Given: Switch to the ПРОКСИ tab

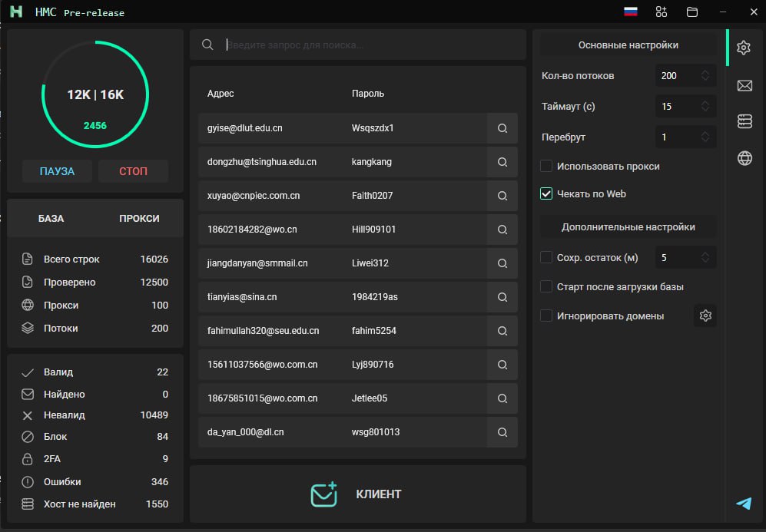Looking at the screenshot, I should point(139,219).
